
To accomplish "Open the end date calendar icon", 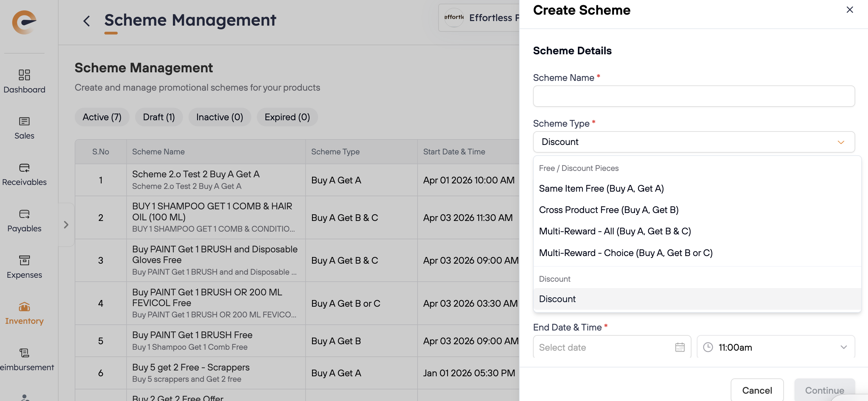I will coord(680,347).
